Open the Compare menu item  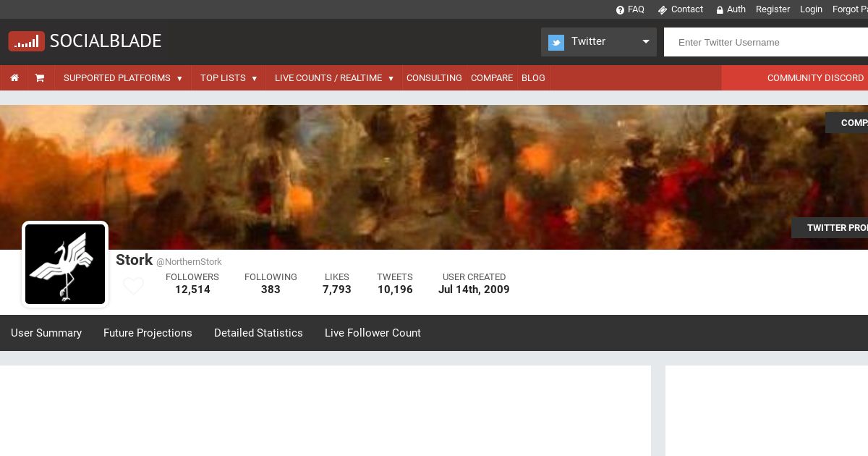pyautogui.click(x=492, y=77)
